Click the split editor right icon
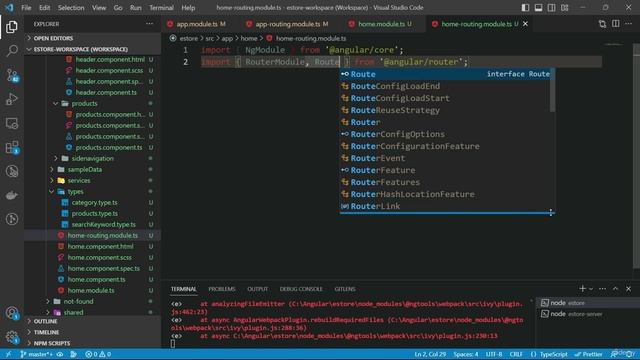Image resolution: width=640 pixels, height=360 pixels. (x=616, y=24)
